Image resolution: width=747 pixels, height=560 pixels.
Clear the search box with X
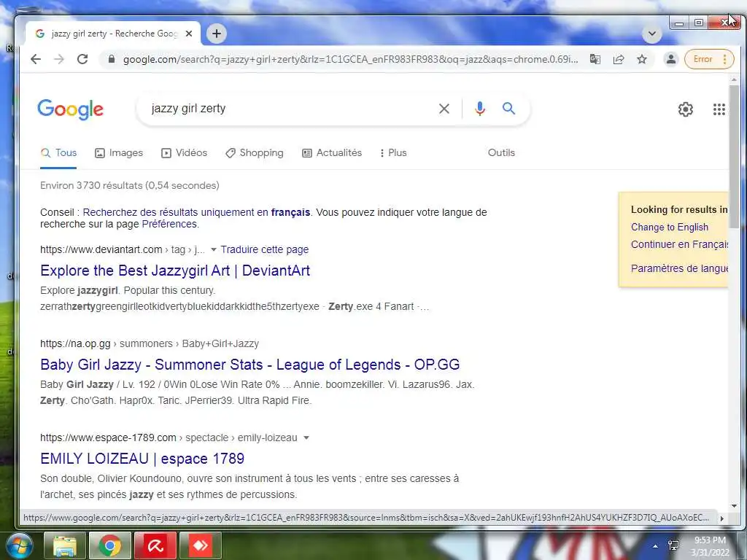point(444,109)
